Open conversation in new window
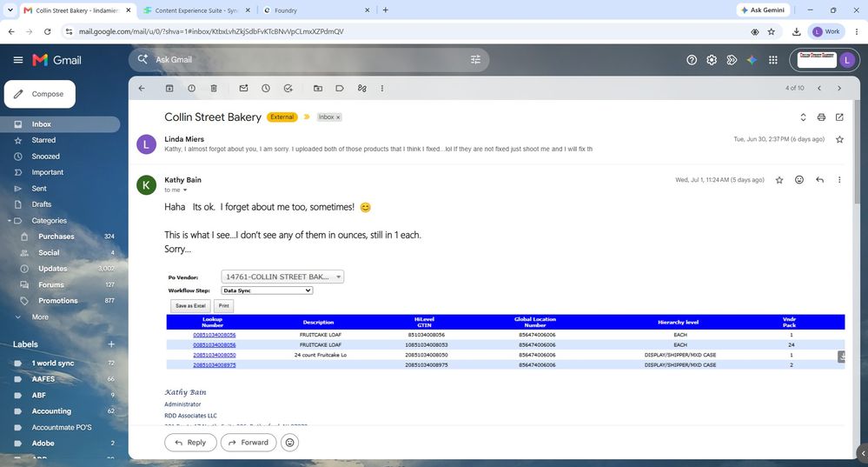Screen dimensions: 868x467 [x=840, y=117]
